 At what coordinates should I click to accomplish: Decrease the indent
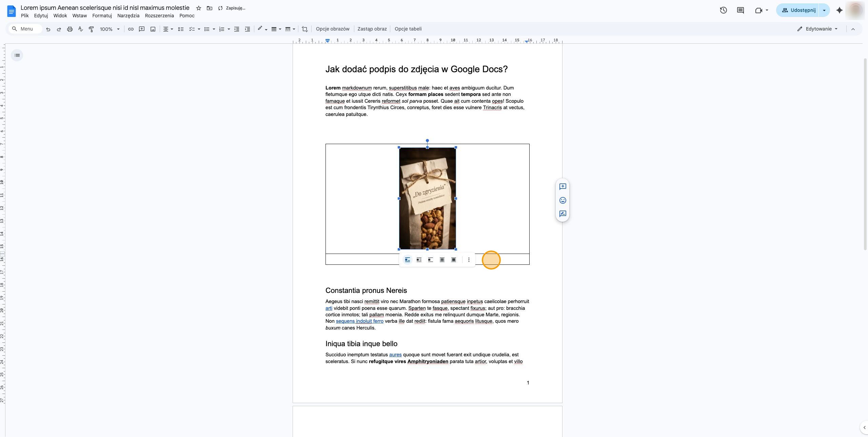[237, 29]
